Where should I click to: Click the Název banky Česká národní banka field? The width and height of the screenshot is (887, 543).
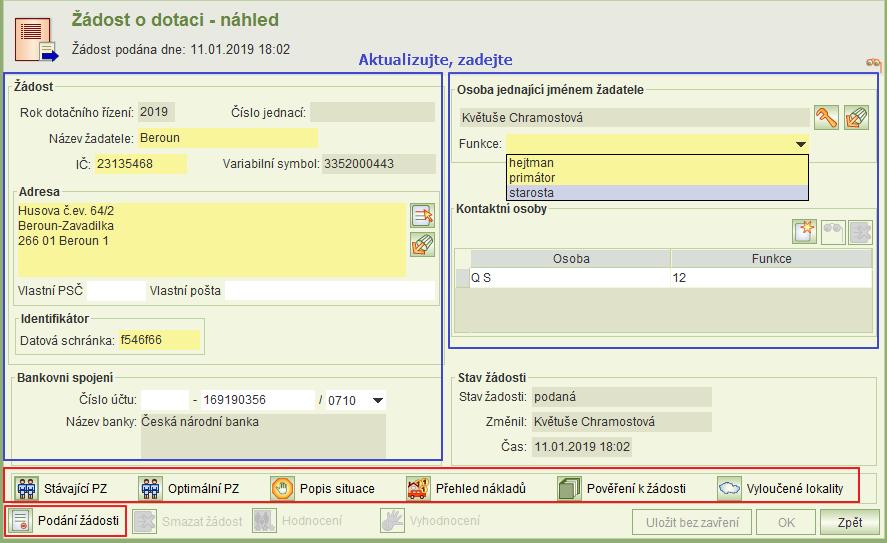263,436
